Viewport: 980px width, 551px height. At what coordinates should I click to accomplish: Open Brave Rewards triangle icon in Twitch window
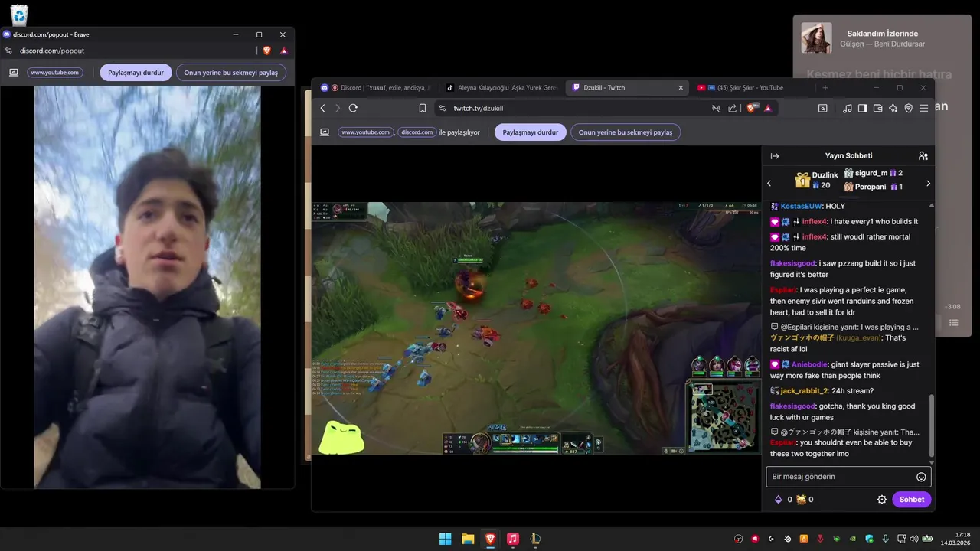[x=767, y=108]
